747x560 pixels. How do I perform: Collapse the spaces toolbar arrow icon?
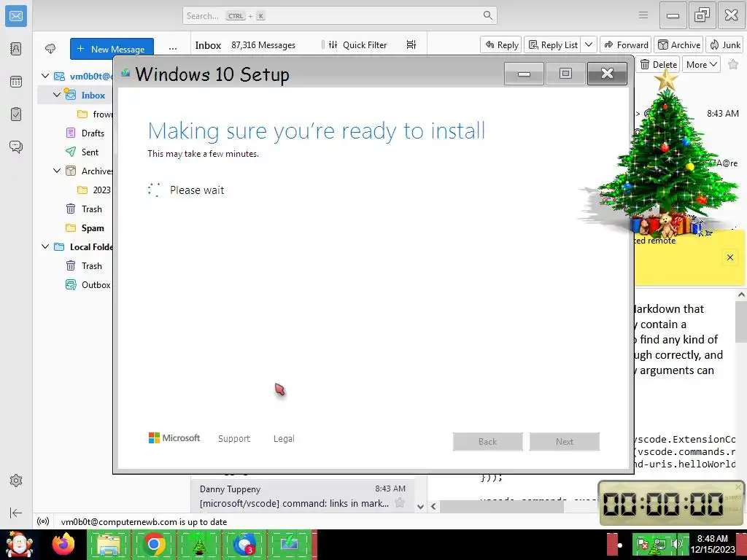(16, 513)
